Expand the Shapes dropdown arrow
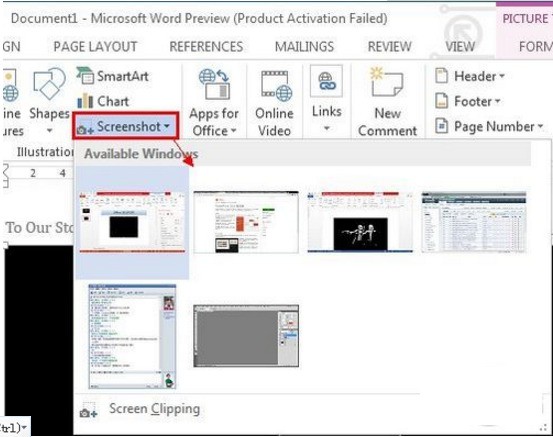The height and width of the screenshot is (437, 553). 50,131
